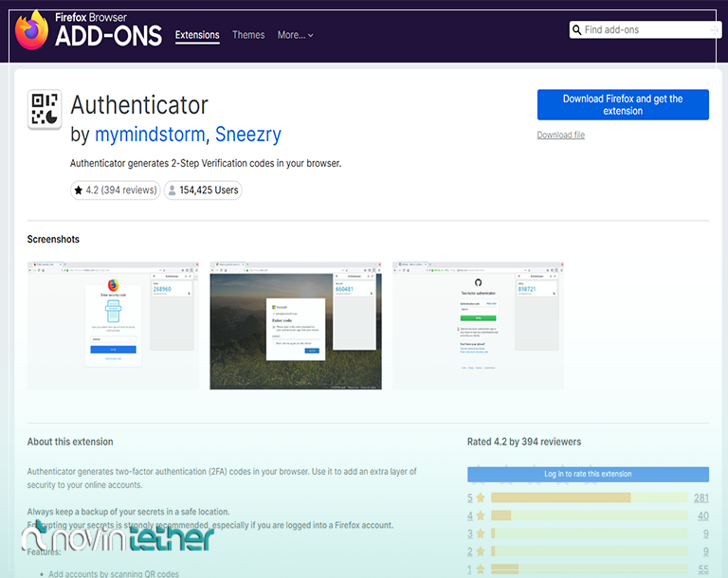Click the 5-star rating bar
This screenshot has height=578, width=728.
[x=590, y=498]
